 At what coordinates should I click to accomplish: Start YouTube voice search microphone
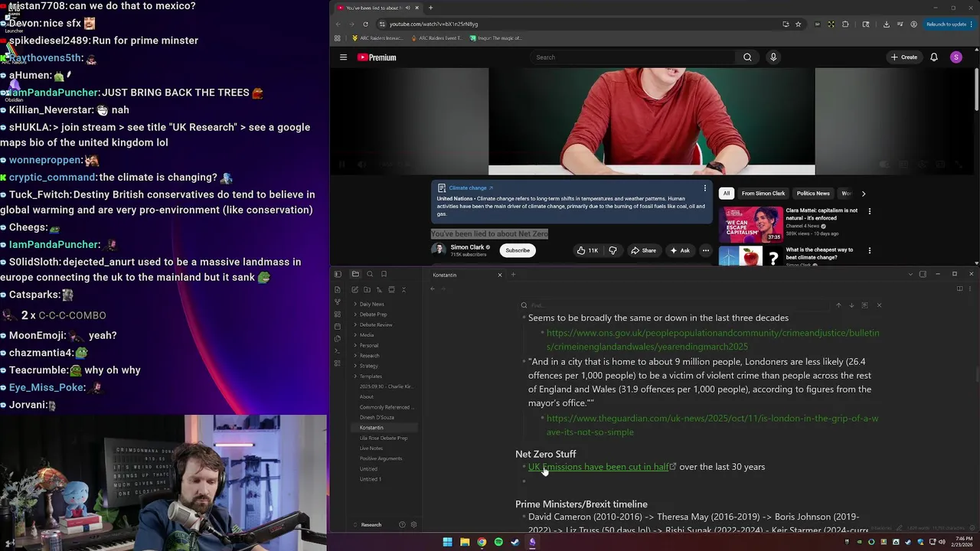pos(773,57)
